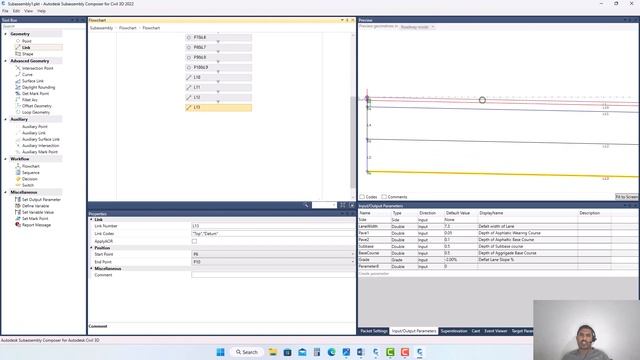
Task: Select the Offset Geometry tool
Action: pos(37,106)
